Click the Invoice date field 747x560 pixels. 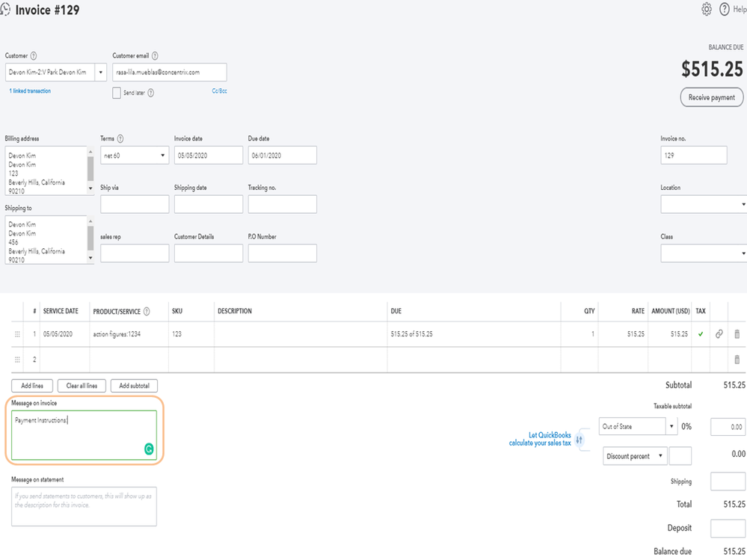pos(208,156)
